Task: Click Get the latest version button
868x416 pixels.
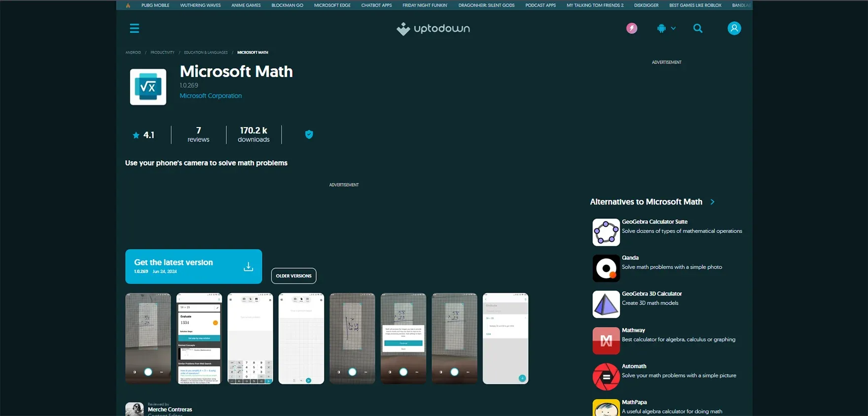Action: tap(193, 267)
